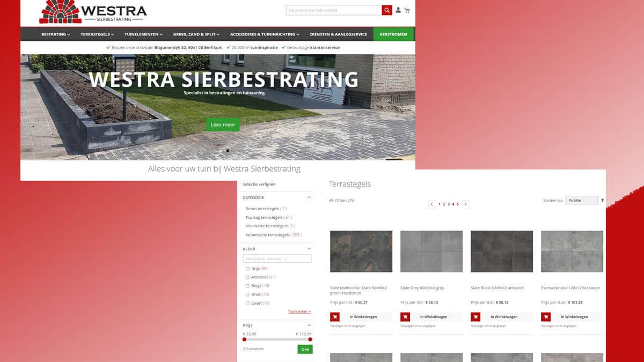Open the green Kerstbomen menu item

coord(393,34)
